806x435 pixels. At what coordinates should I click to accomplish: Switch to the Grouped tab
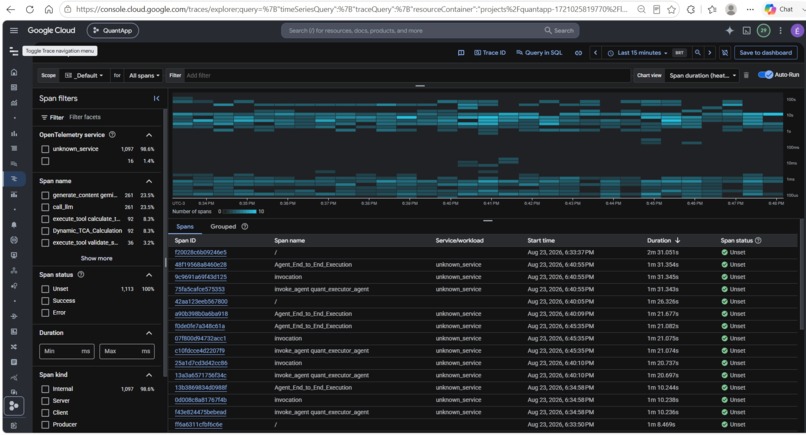pos(223,227)
